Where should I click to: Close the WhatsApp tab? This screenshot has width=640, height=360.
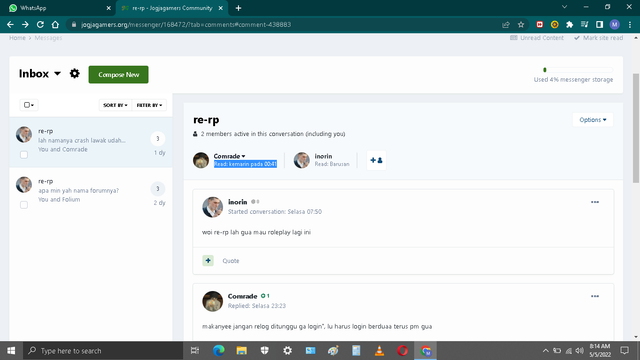point(108,8)
